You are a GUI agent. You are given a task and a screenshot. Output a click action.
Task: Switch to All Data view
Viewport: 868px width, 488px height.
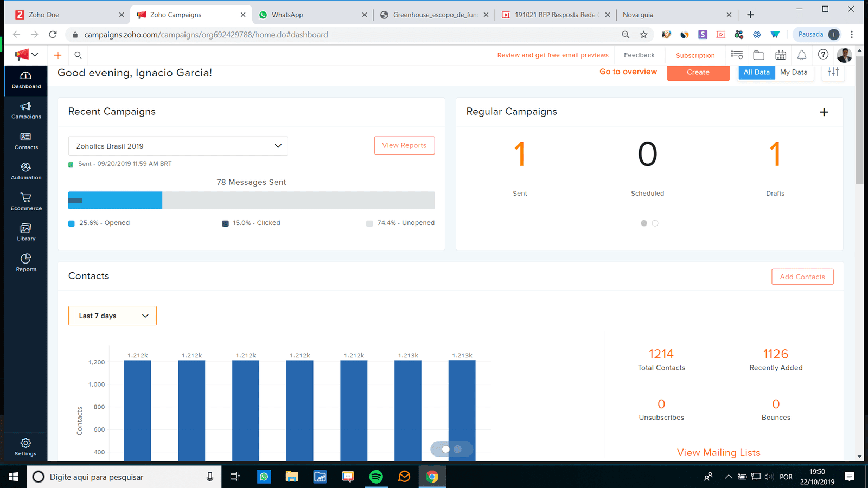[x=756, y=72]
